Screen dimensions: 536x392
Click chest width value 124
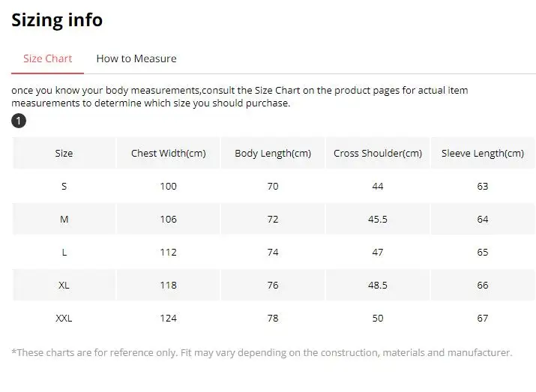[x=169, y=318]
